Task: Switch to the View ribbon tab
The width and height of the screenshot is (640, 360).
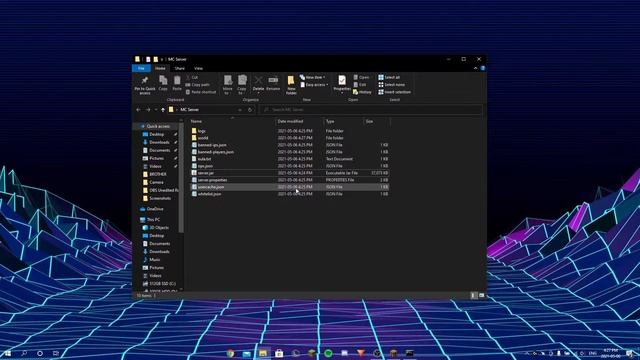Action: [198, 68]
